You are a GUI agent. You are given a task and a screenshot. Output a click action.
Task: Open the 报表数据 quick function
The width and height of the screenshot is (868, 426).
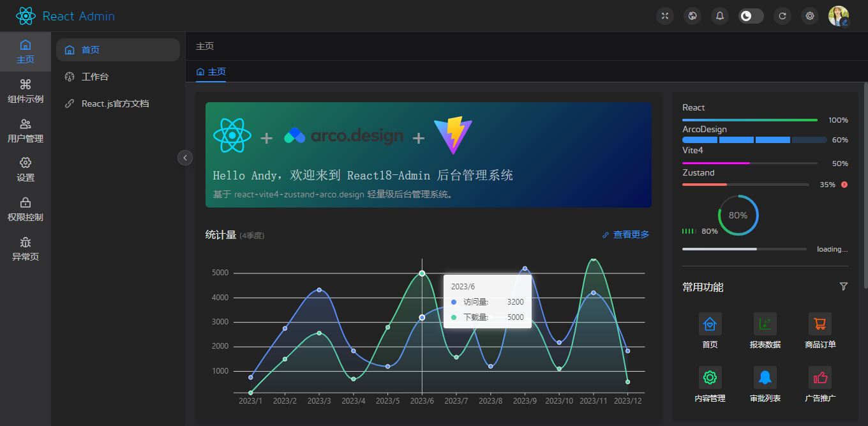(x=765, y=323)
